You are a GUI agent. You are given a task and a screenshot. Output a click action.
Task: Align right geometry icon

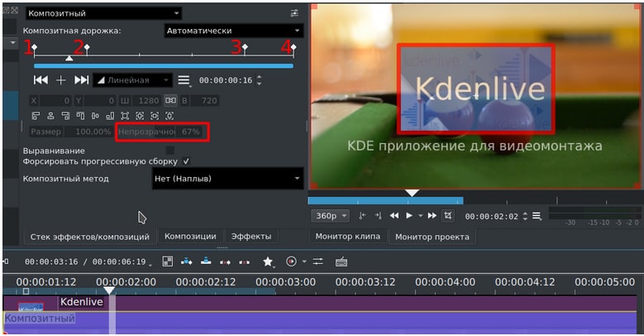[65, 116]
